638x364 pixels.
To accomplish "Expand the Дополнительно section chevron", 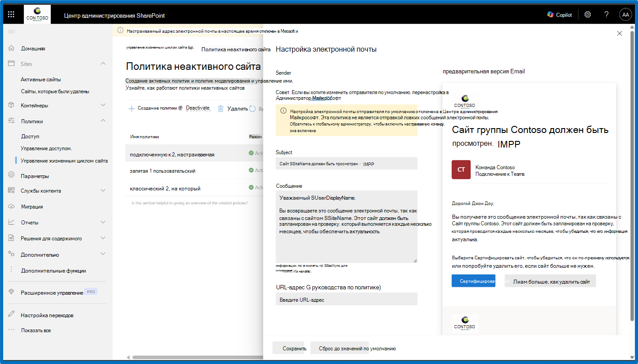I will pyautogui.click(x=103, y=254).
